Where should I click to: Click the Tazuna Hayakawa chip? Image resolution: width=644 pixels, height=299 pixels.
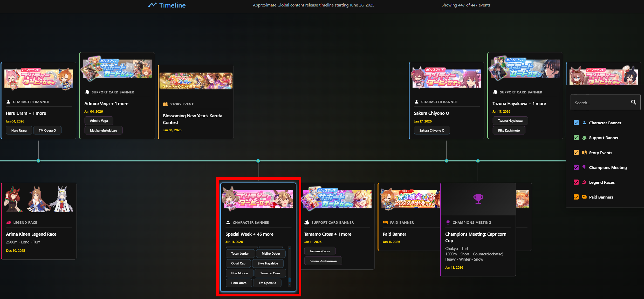click(x=510, y=120)
